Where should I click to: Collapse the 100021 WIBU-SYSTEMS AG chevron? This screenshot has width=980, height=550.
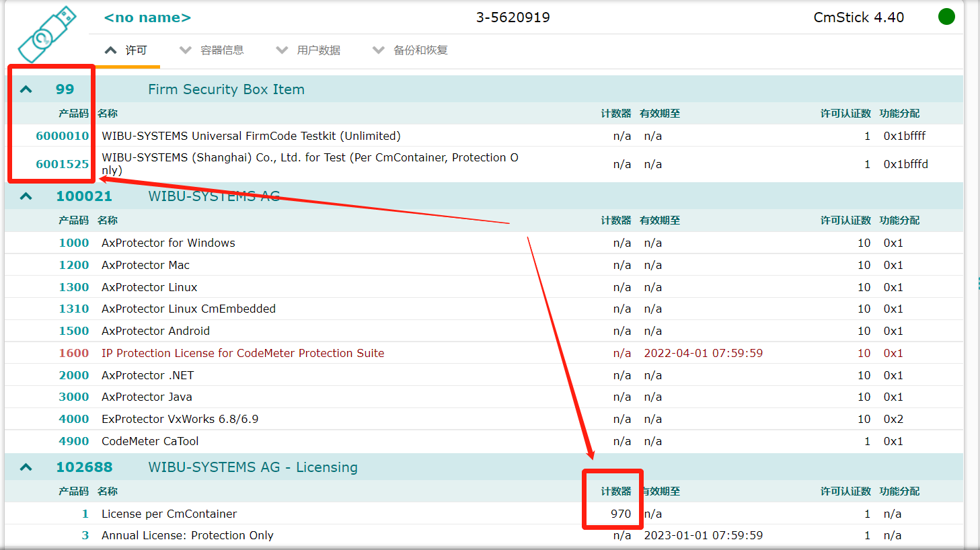(x=26, y=196)
